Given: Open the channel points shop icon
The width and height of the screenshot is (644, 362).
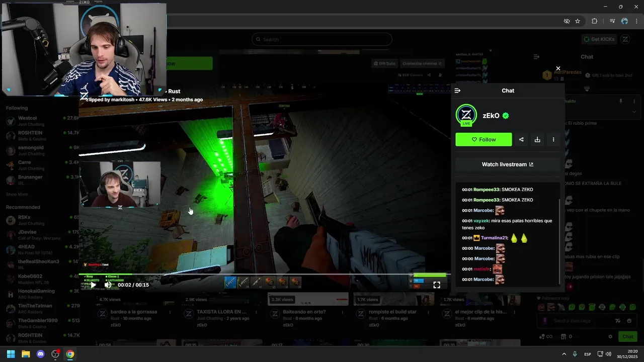Looking at the screenshot, I should (x=563, y=336).
